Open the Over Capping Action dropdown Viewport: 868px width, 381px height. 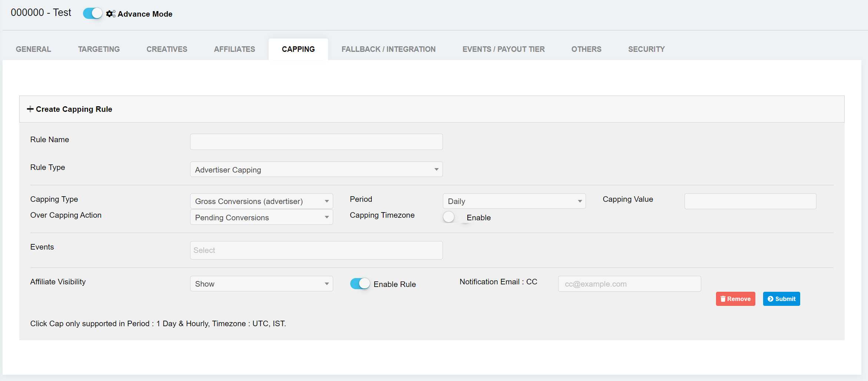pyautogui.click(x=261, y=218)
